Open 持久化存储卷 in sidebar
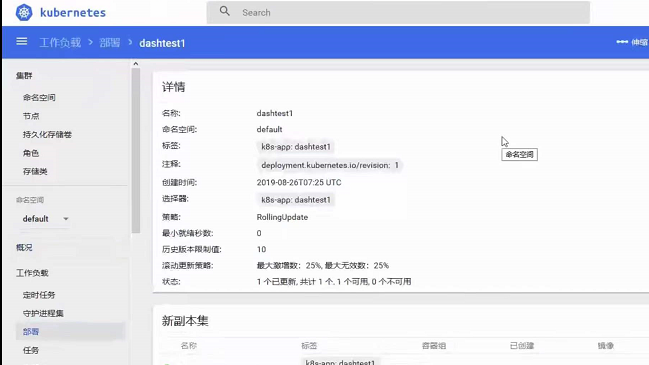 (x=48, y=135)
